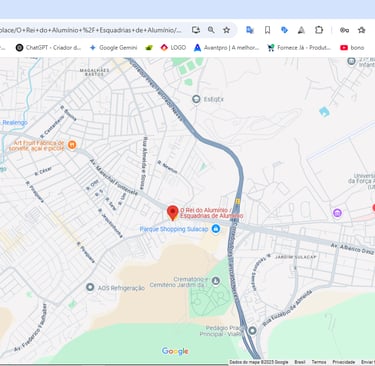Bookmark this page with the address bar star
This screenshot has height=366, width=375.
click(226, 30)
